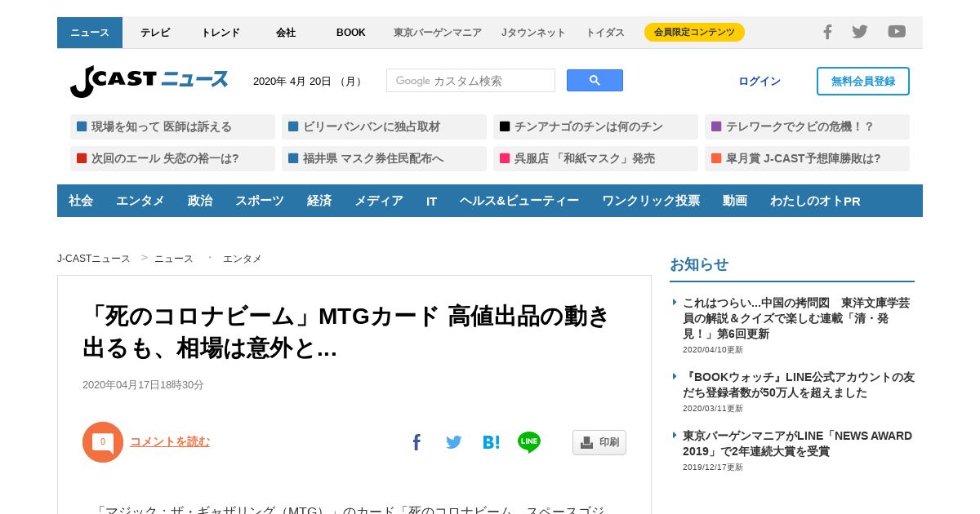Open notice about BOOKウォッチ LINE公式アカウント

click(x=799, y=385)
